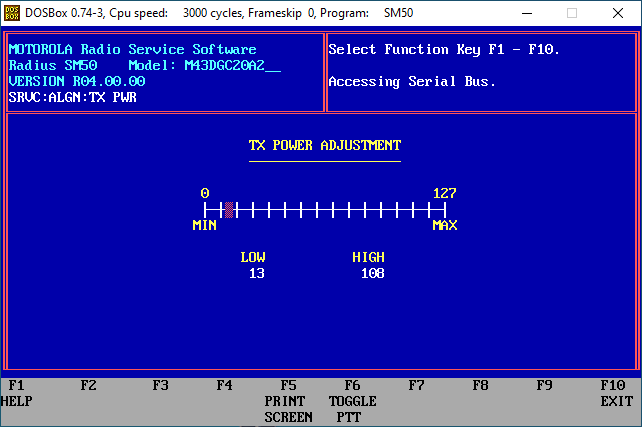This screenshot has height=427, width=642.
Task: Click the SRVC:ALGN:TX PWR breadcrumb
Action: [72, 97]
